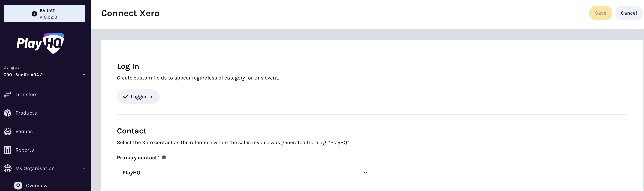
Task: Expand the organisation switcher chevron
Action: [x=84, y=75]
